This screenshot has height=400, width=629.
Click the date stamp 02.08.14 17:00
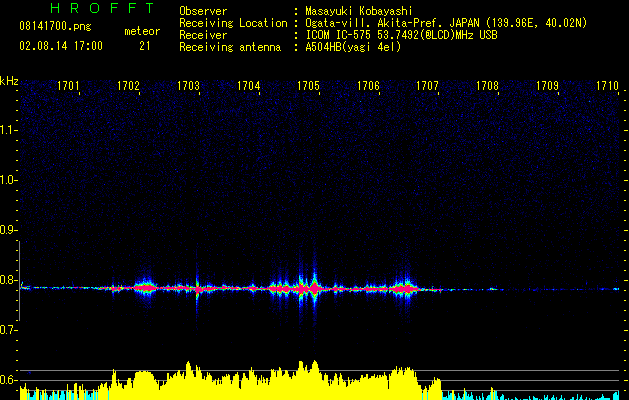61,46
